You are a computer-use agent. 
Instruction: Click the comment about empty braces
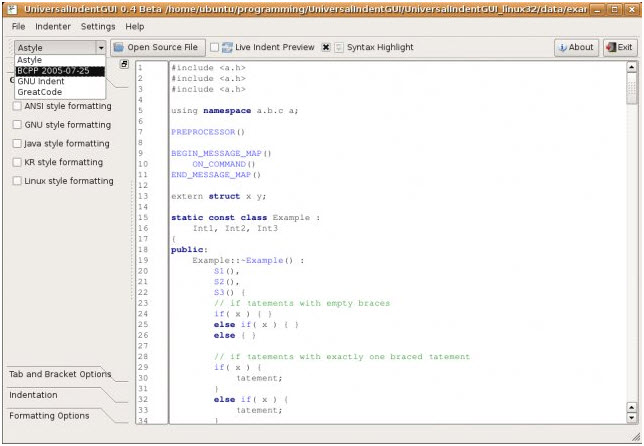(x=302, y=303)
